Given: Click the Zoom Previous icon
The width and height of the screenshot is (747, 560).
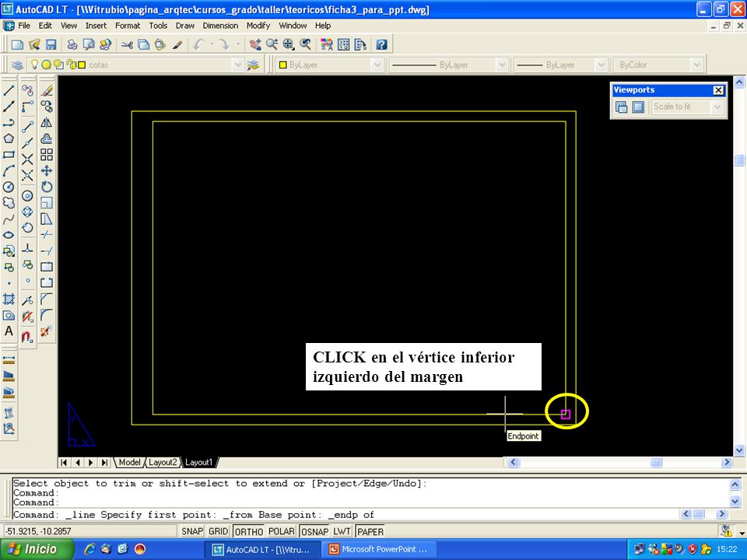Looking at the screenshot, I should tap(305, 45).
